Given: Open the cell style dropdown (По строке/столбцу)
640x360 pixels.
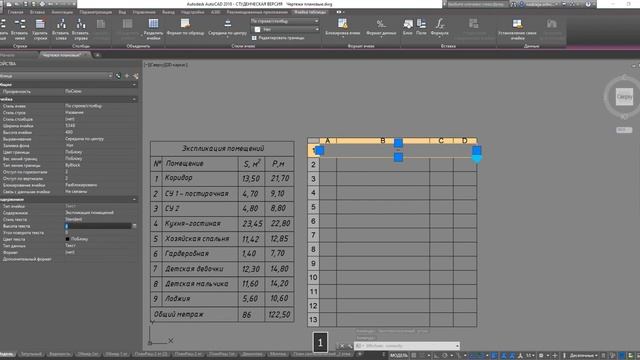Looking at the screenshot, I should [284, 21].
